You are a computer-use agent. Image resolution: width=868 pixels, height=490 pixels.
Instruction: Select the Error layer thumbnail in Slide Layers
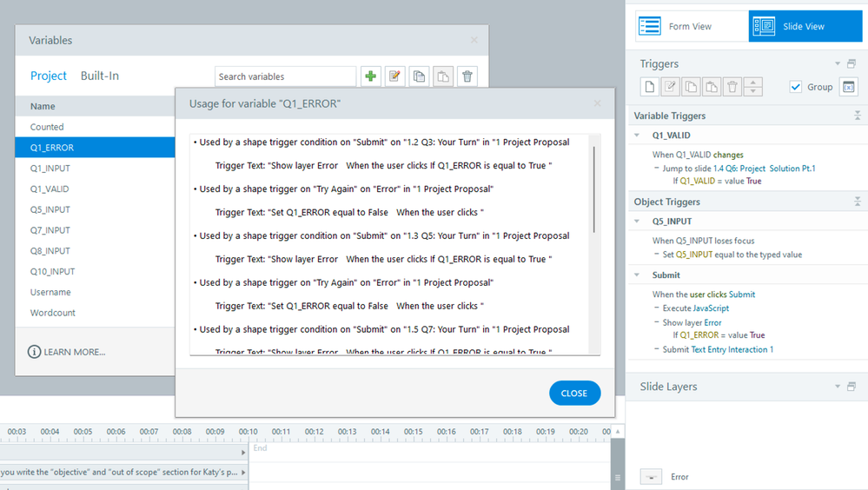pyautogui.click(x=651, y=476)
